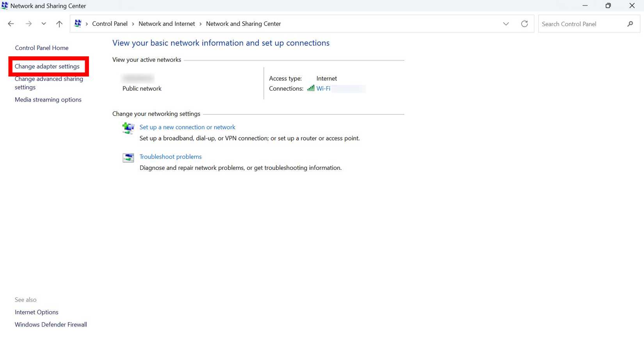Click the search magnifier icon
644x337 pixels.
point(630,24)
